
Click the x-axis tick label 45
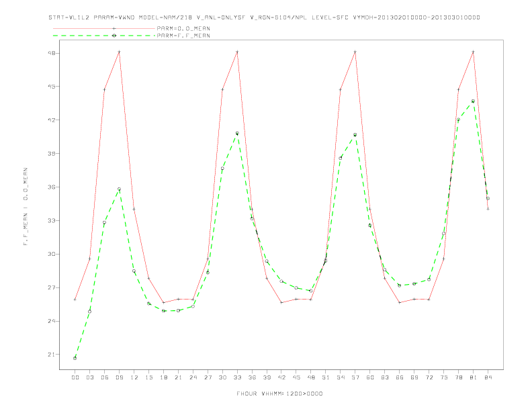click(296, 377)
